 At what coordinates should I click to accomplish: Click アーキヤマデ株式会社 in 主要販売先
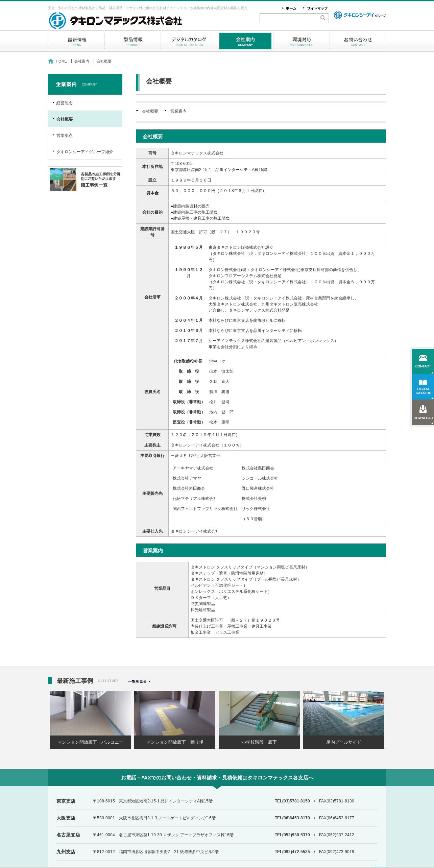pyautogui.click(x=193, y=468)
